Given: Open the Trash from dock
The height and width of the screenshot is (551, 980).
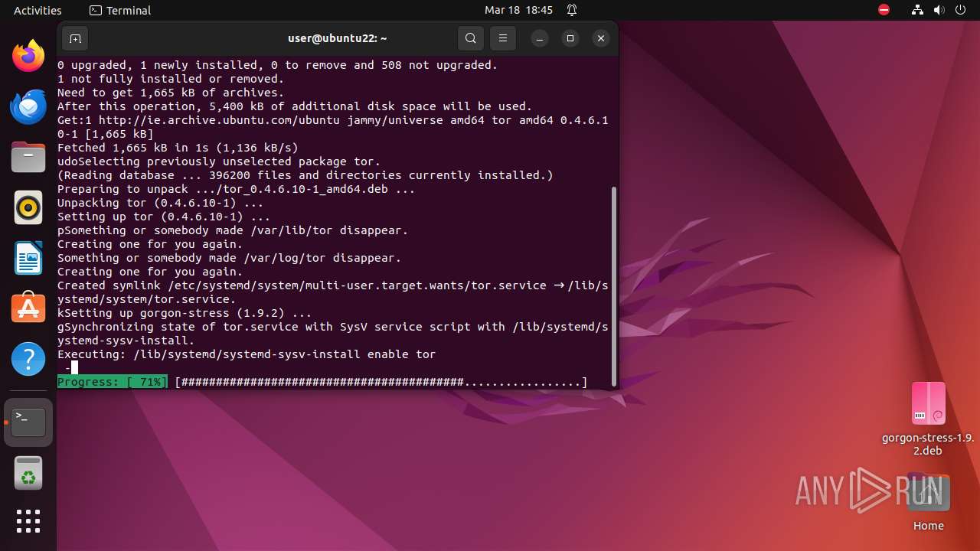Looking at the screenshot, I should (28, 472).
